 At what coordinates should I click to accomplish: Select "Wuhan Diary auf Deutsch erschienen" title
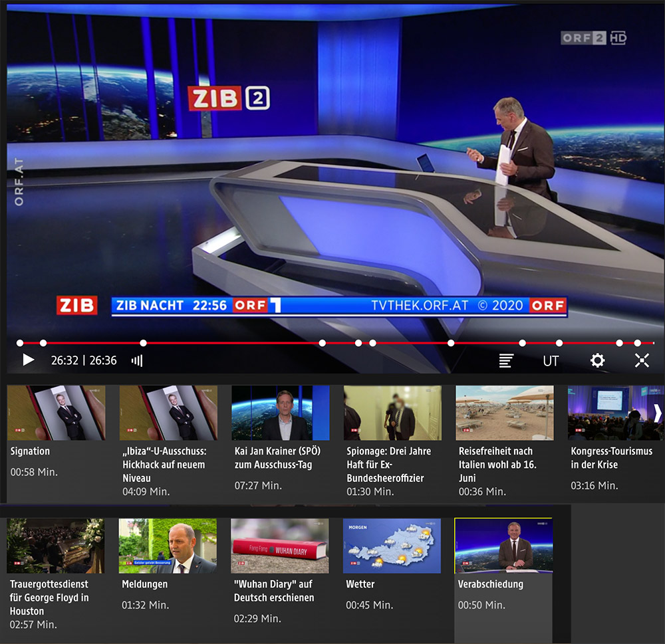pyautogui.click(x=274, y=591)
